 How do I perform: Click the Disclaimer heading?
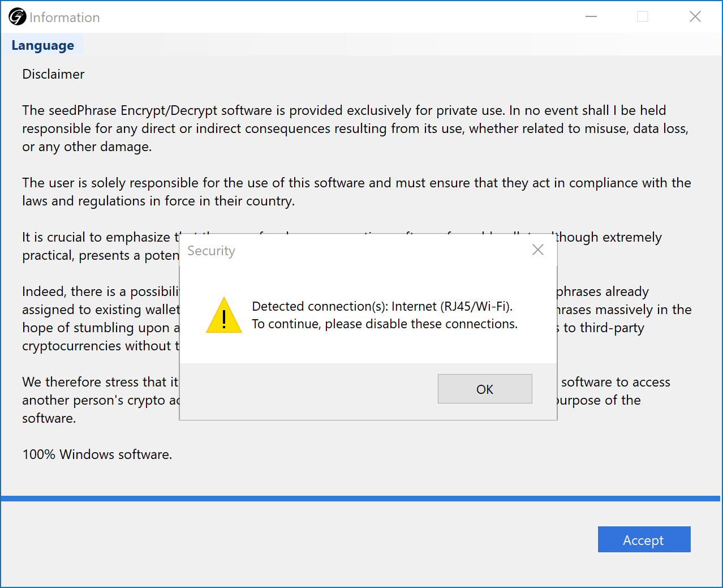click(x=53, y=74)
